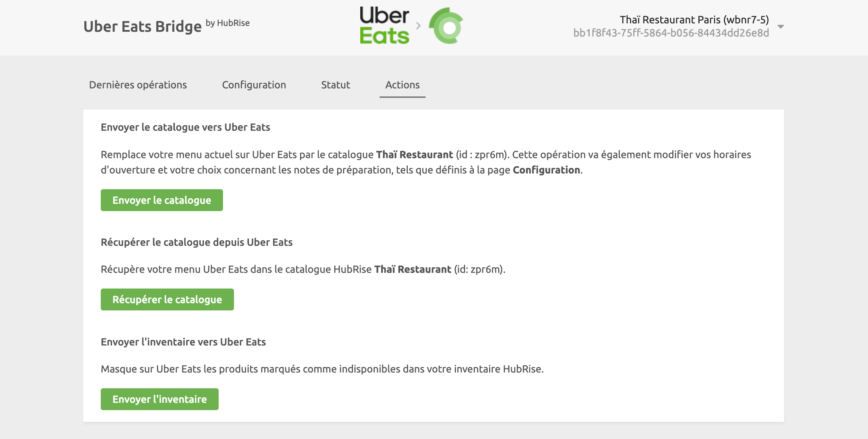Click the bold Configuration word in the description
The height and width of the screenshot is (439, 868).
(546, 170)
